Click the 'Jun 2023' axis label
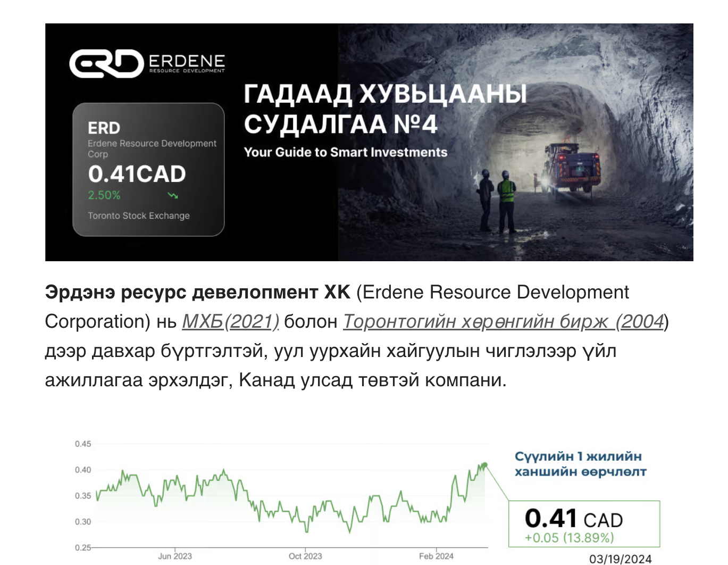The image size is (728, 565). pos(175,556)
